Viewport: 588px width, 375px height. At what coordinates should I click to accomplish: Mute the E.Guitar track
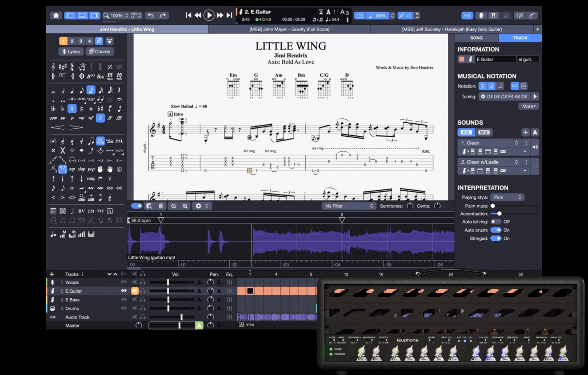coord(134,291)
